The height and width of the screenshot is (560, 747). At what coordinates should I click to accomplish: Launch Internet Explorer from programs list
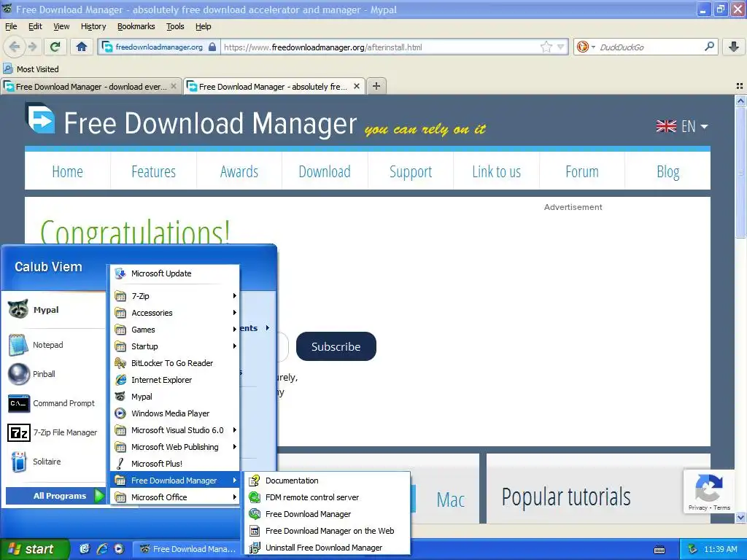tap(175, 379)
